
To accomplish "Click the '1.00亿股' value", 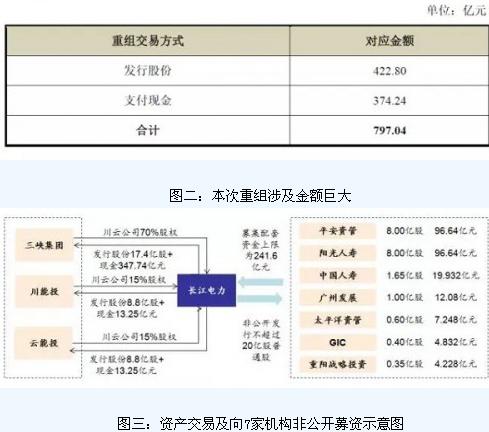I will [404, 297].
